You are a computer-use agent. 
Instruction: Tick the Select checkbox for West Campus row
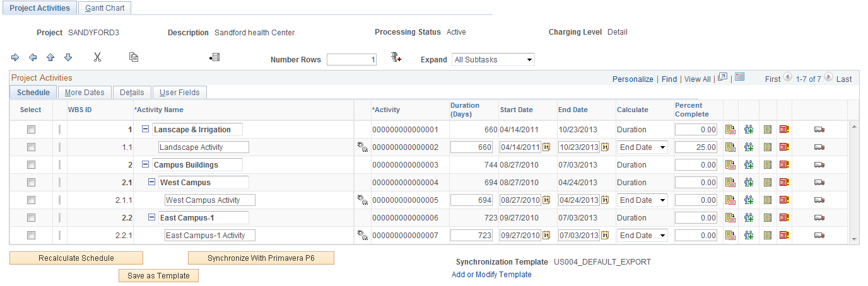pyautogui.click(x=31, y=182)
